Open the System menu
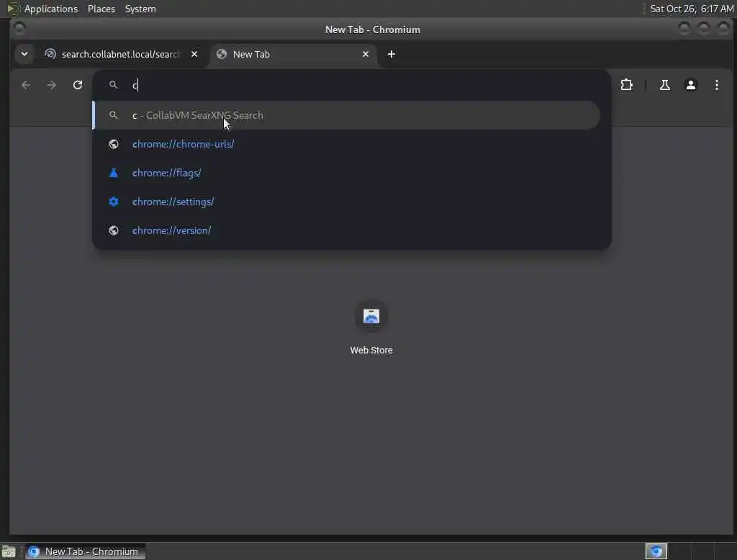The height and width of the screenshot is (560, 737). (x=140, y=9)
